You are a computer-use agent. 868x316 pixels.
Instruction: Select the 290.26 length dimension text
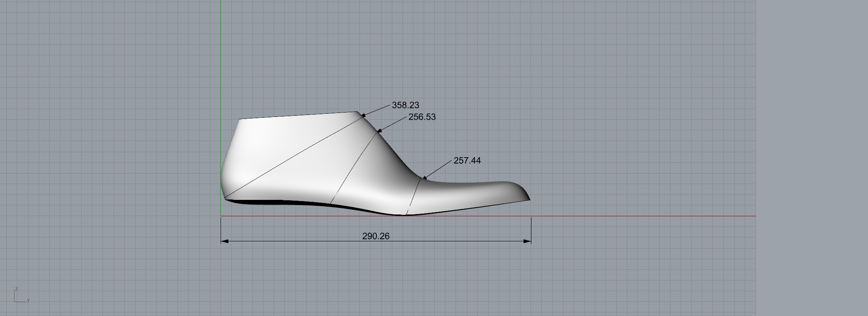click(x=376, y=236)
